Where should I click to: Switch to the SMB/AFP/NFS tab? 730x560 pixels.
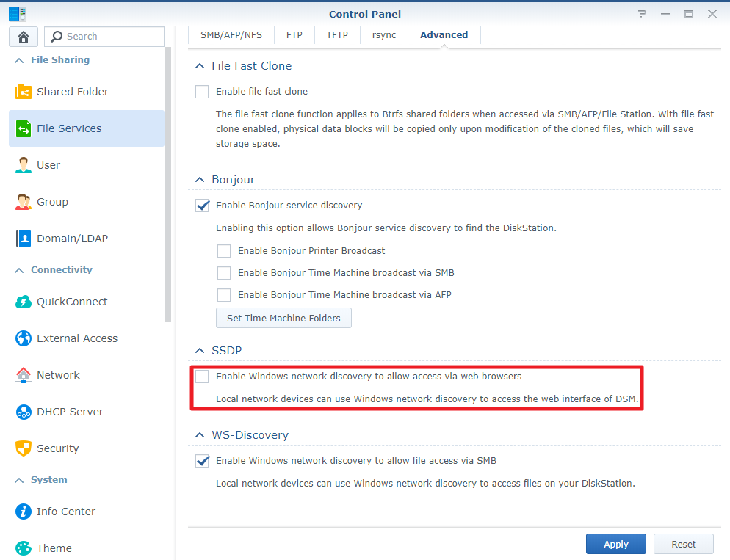[231, 34]
